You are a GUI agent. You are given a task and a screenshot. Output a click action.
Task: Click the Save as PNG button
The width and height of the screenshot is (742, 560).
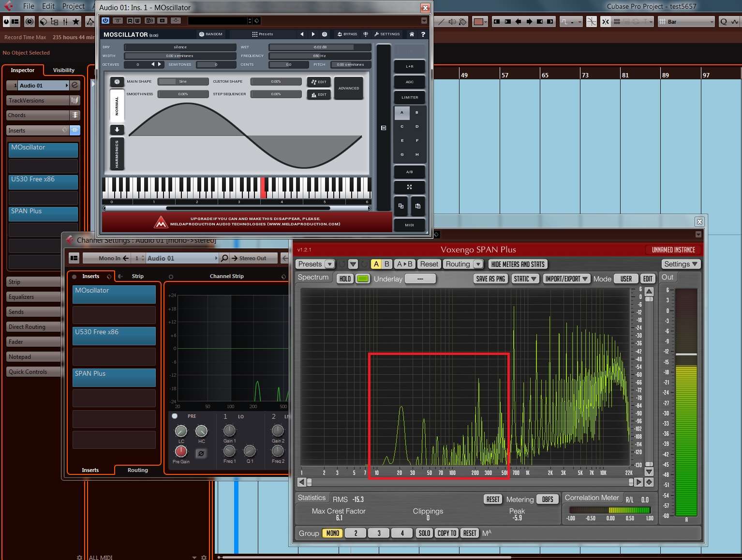point(490,279)
